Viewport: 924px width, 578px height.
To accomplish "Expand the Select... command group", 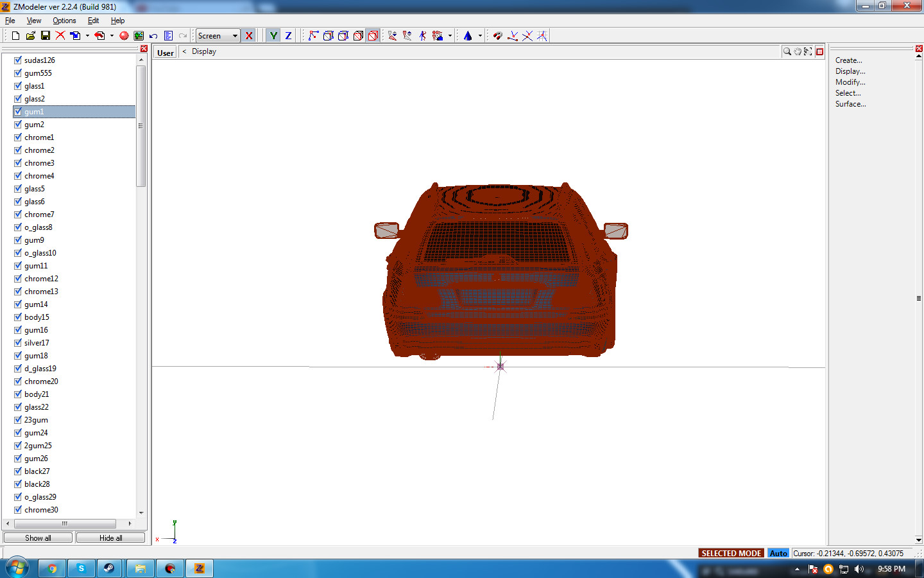I will 848,93.
